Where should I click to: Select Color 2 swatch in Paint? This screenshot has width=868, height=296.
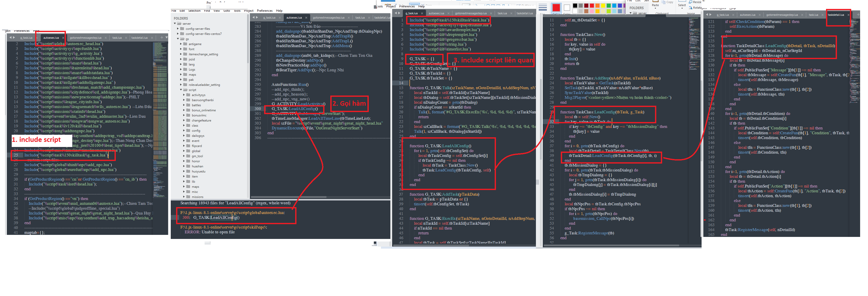click(567, 8)
